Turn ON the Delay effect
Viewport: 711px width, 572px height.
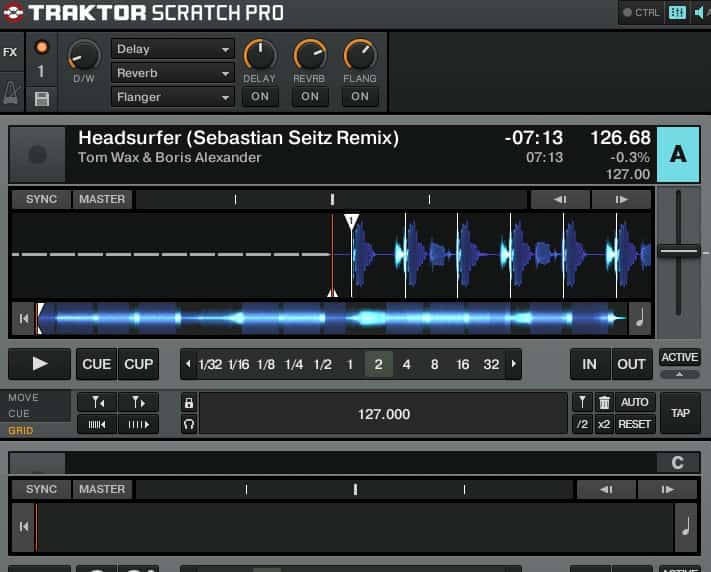coord(260,97)
